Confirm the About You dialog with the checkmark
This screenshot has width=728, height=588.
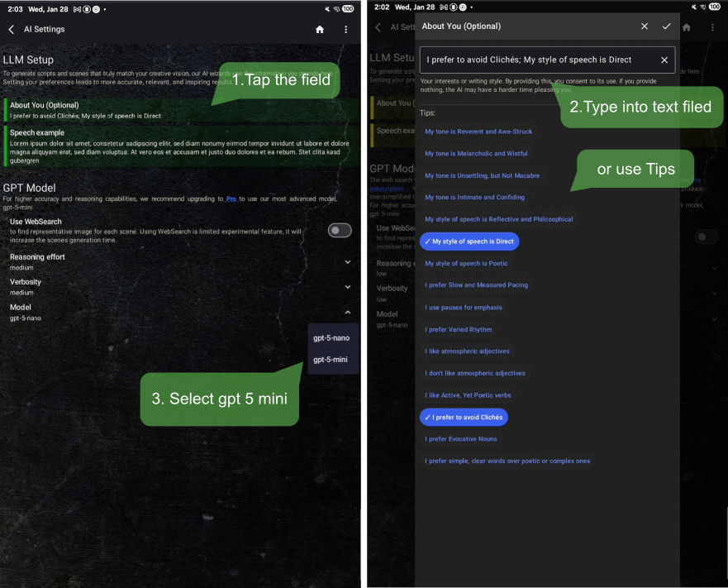(666, 26)
